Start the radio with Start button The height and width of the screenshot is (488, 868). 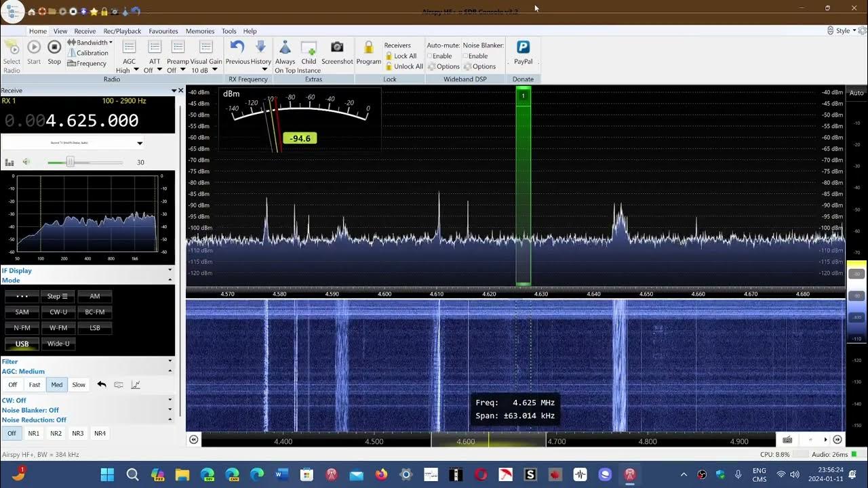pos(34,47)
